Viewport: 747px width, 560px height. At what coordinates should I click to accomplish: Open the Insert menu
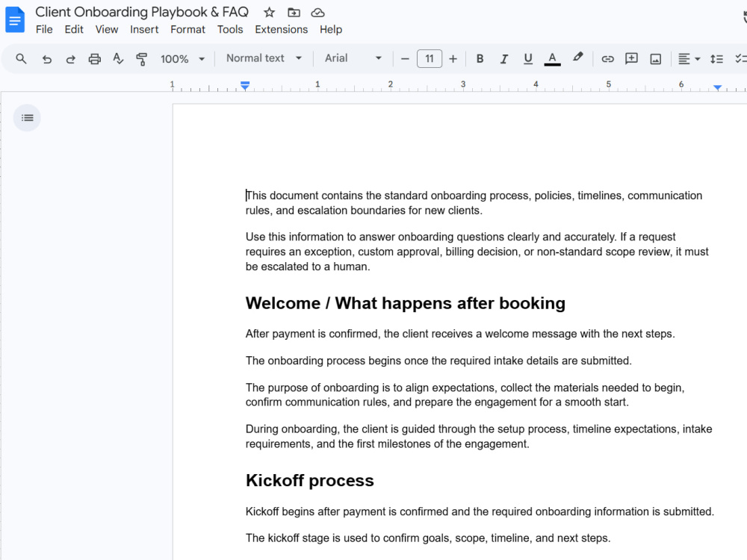coord(144,30)
